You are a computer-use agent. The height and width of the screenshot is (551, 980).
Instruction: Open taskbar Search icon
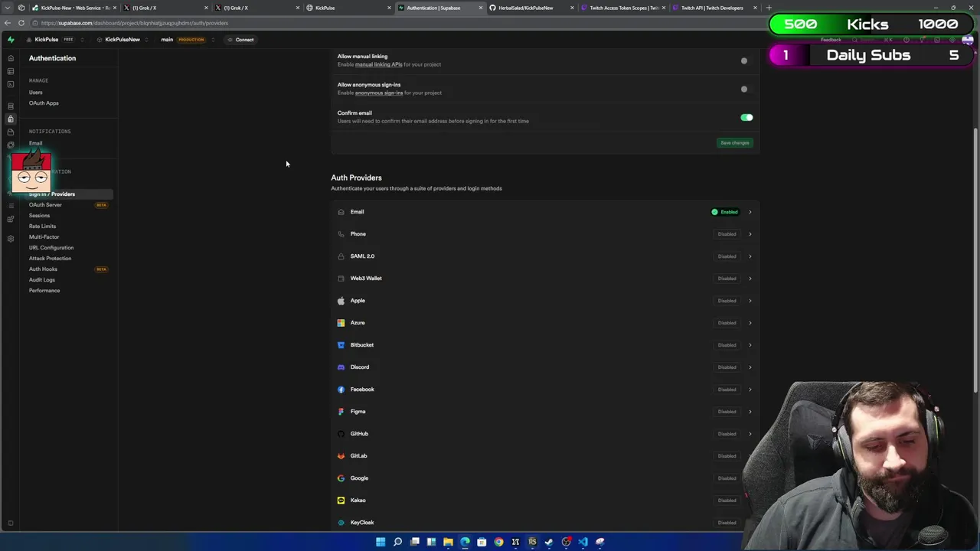[397, 542]
